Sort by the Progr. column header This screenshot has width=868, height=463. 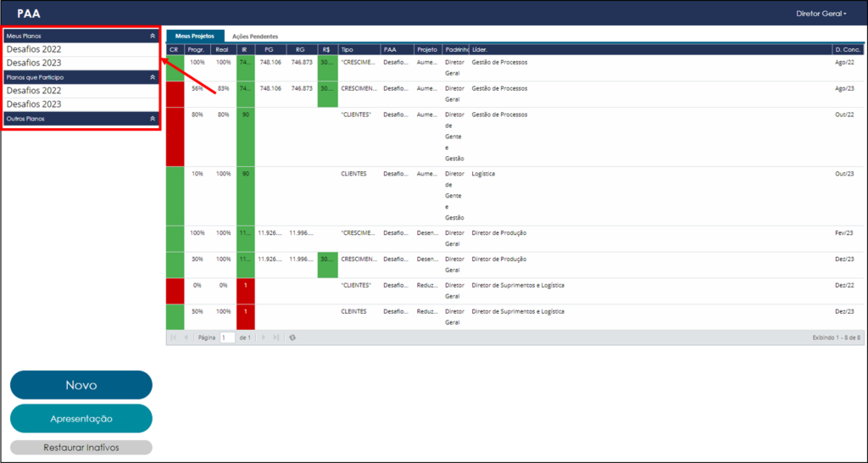[x=197, y=50]
